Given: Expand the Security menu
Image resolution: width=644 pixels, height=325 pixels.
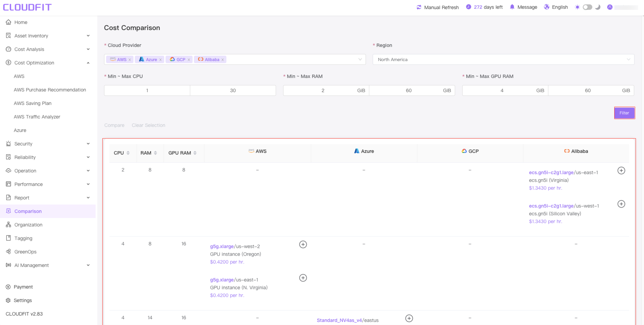Looking at the screenshot, I should [48, 144].
